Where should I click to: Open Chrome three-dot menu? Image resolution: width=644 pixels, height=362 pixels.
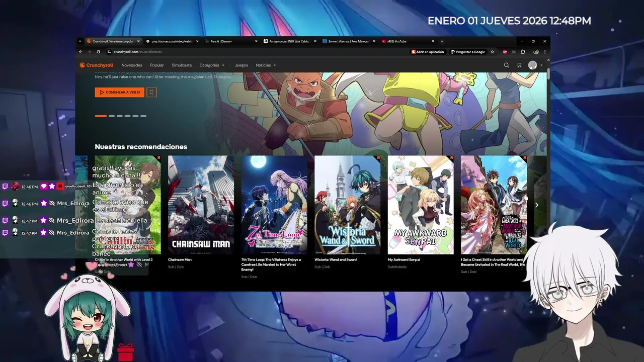544,52
